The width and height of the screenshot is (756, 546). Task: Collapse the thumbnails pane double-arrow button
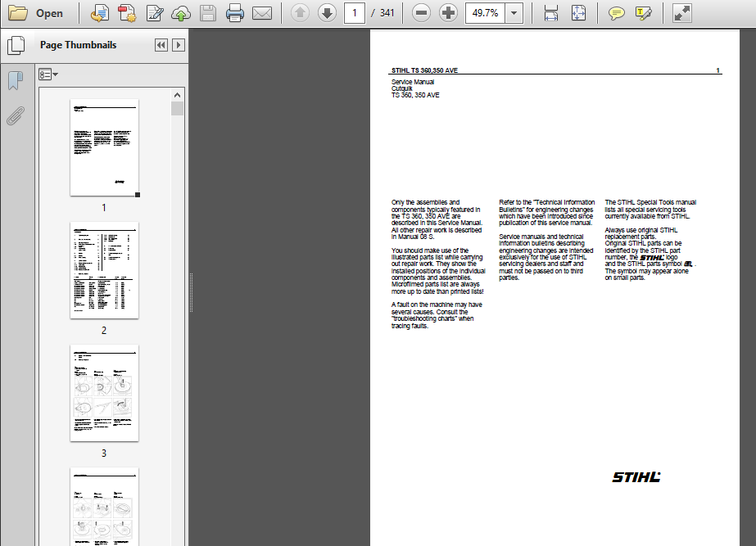click(161, 45)
